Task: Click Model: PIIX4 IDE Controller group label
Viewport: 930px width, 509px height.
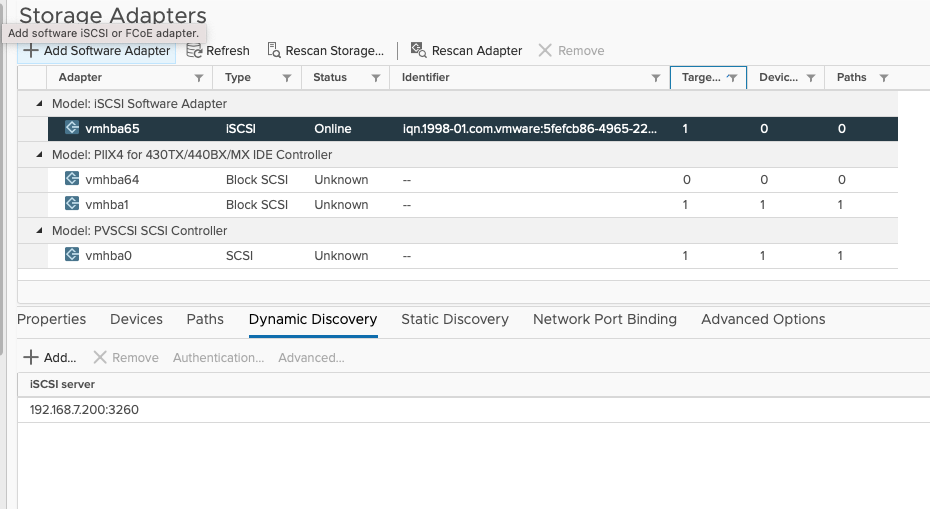Action: click(x=192, y=155)
